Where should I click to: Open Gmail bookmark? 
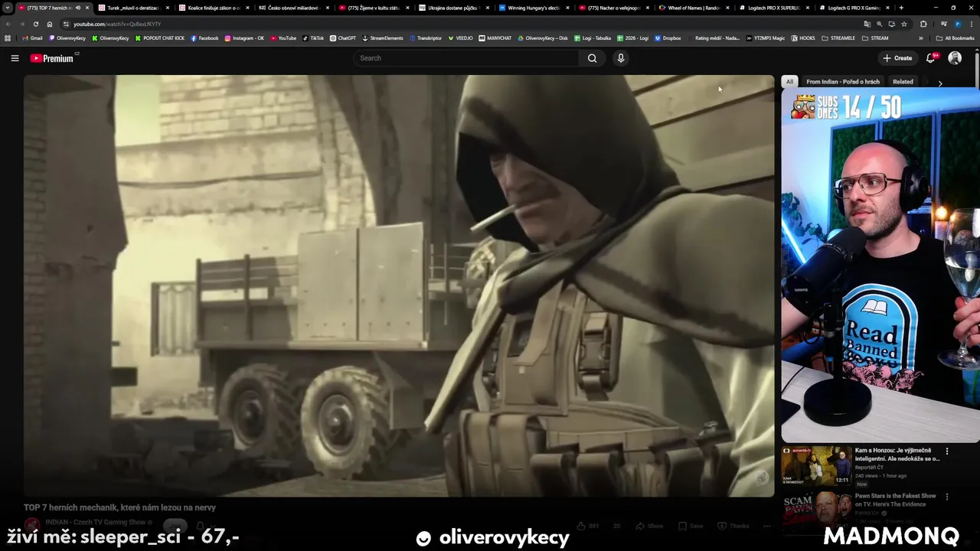point(32,38)
